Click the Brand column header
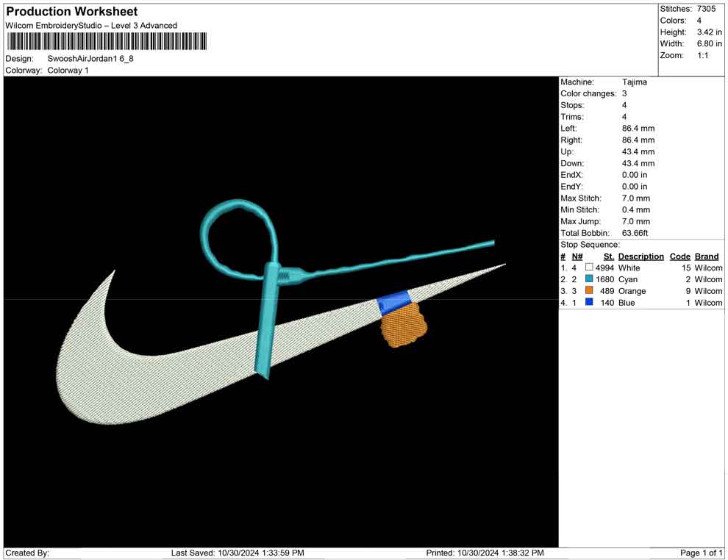The width and height of the screenshot is (728, 560). (707, 256)
